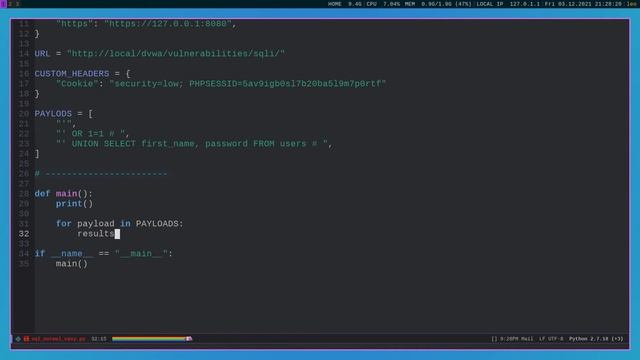Click the "__main__" string on line 34
The image size is (640, 360).
[x=141, y=254]
